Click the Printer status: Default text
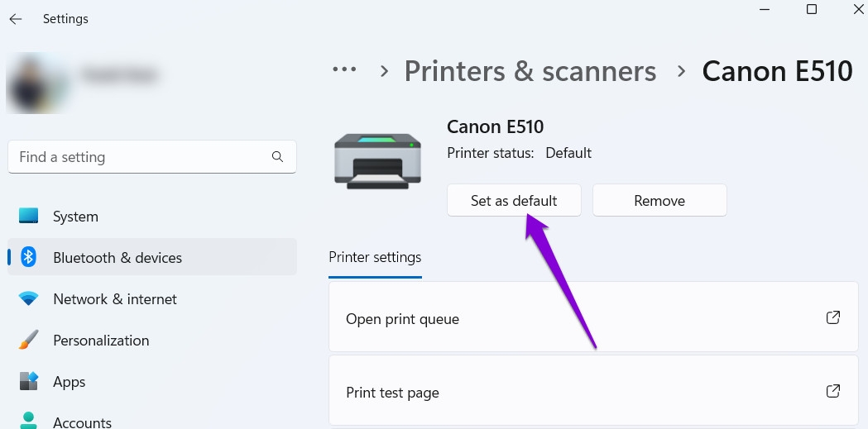This screenshot has height=429, width=868. tap(520, 153)
